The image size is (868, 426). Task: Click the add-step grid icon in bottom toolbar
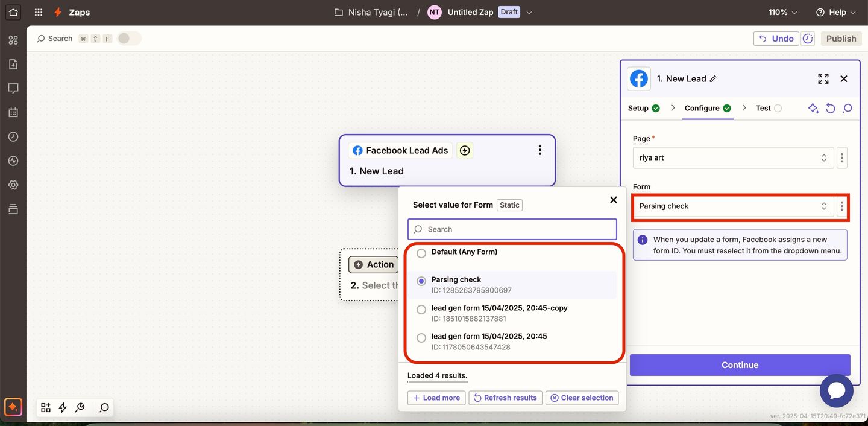coord(46,407)
